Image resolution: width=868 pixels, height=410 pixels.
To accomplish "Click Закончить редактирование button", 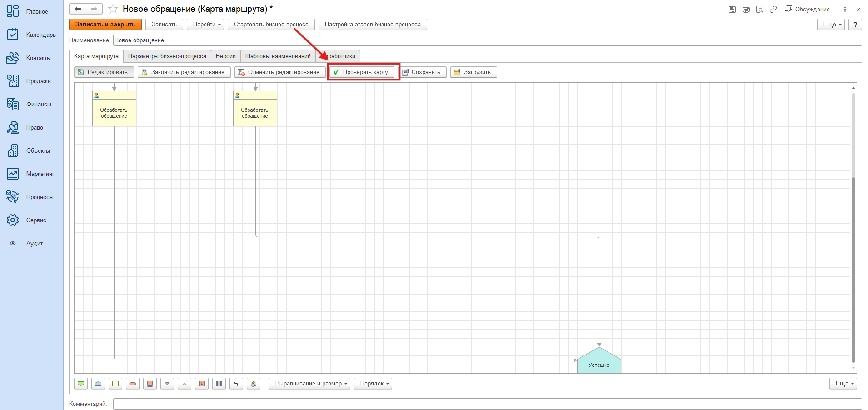I will (x=184, y=72).
